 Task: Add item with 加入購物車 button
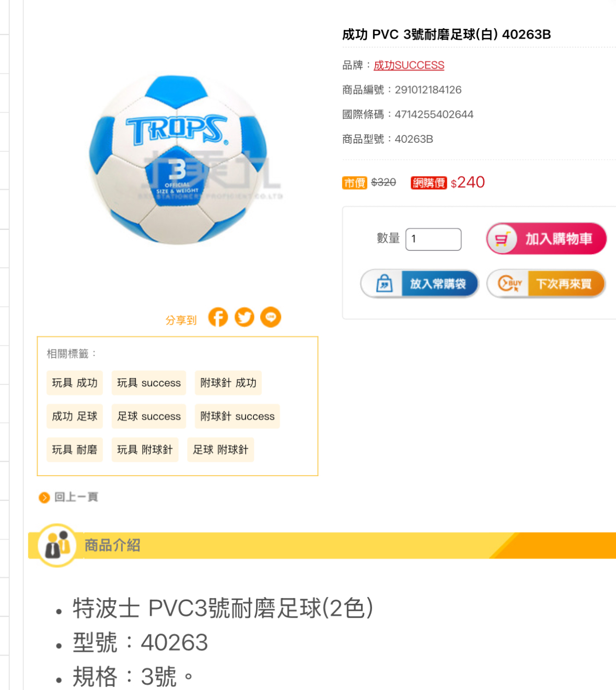[547, 239]
